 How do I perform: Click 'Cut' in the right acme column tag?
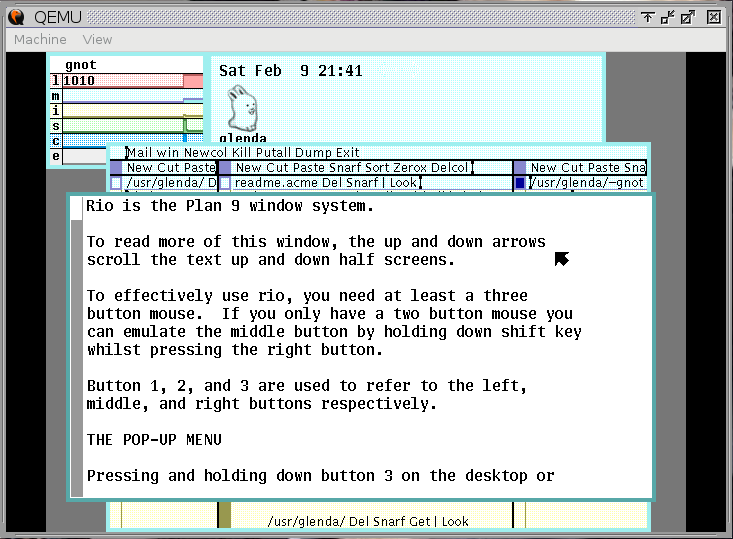pos(572,167)
